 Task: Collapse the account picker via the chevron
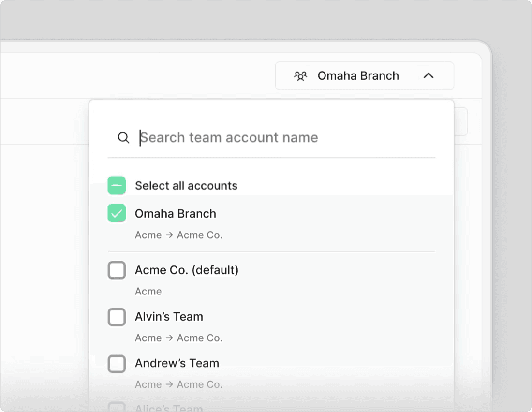[429, 76]
